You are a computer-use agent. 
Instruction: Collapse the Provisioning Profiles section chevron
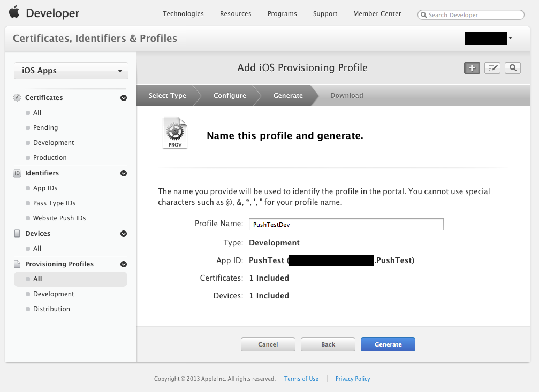click(124, 264)
